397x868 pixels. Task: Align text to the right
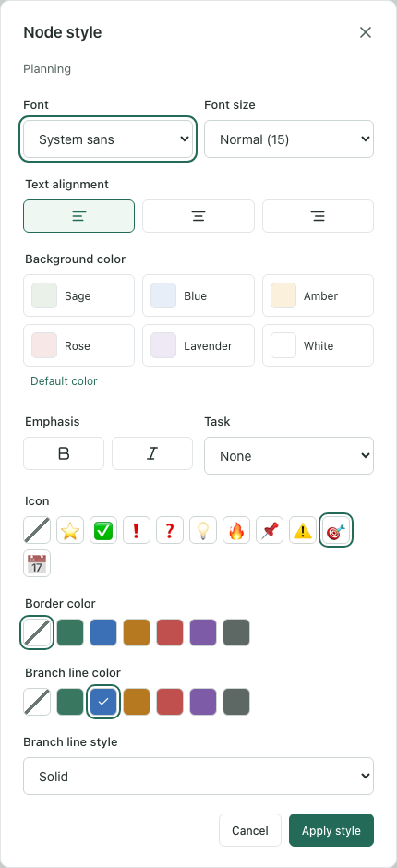pos(318,216)
